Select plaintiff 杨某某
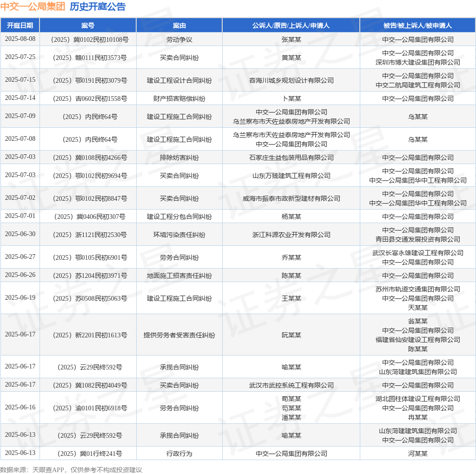The height and width of the screenshot is (474, 476). coord(291,217)
